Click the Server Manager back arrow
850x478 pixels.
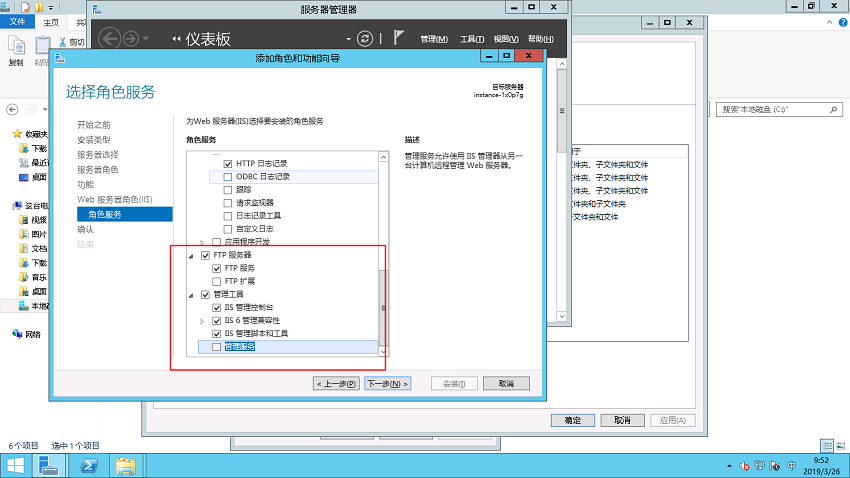[x=110, y=38]
